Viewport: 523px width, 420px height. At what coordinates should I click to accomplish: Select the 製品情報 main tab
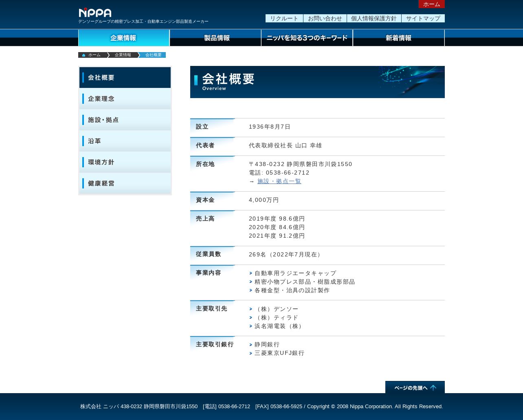click(x=215, y=38)
